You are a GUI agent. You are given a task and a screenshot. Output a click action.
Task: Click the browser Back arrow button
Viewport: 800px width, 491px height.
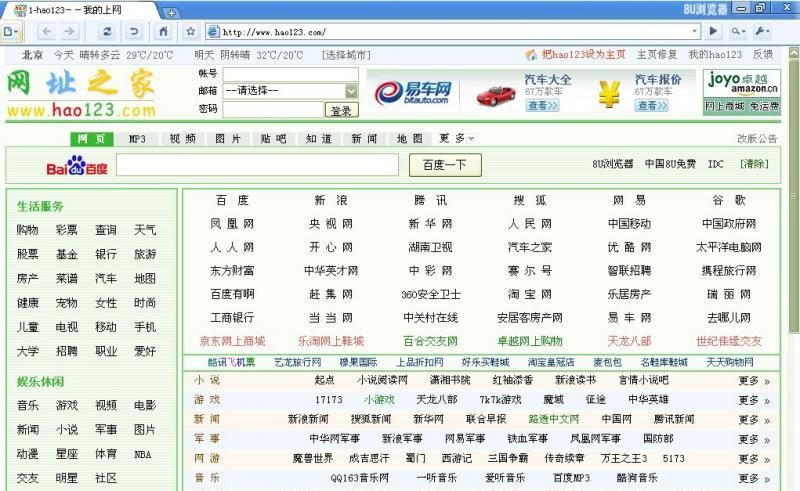pos(46,32)
